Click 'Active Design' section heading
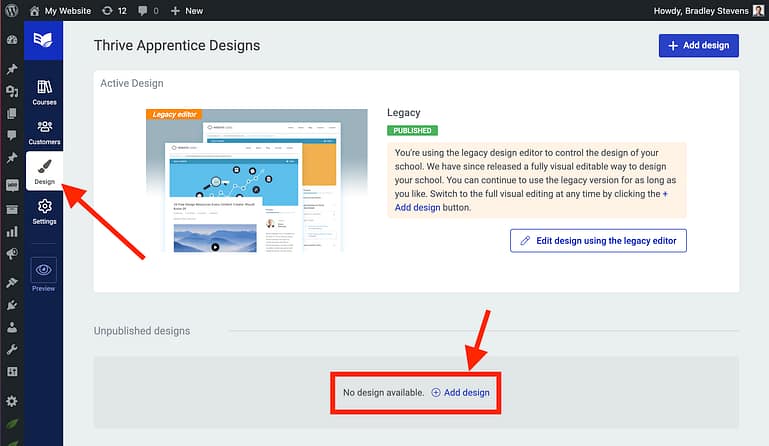This screenshot has height=446, width=769. 132,83
